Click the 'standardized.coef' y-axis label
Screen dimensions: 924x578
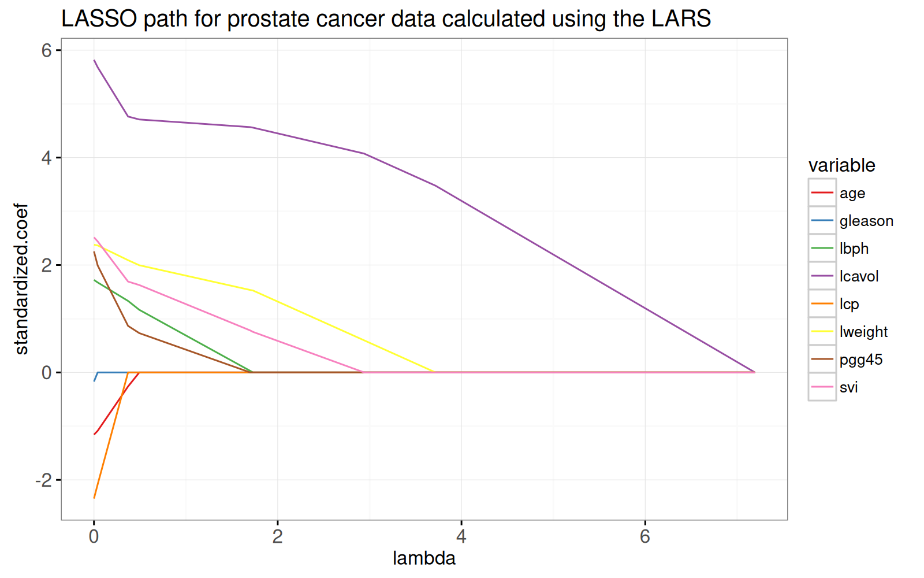pyautogui.click(x=21, y=279)
